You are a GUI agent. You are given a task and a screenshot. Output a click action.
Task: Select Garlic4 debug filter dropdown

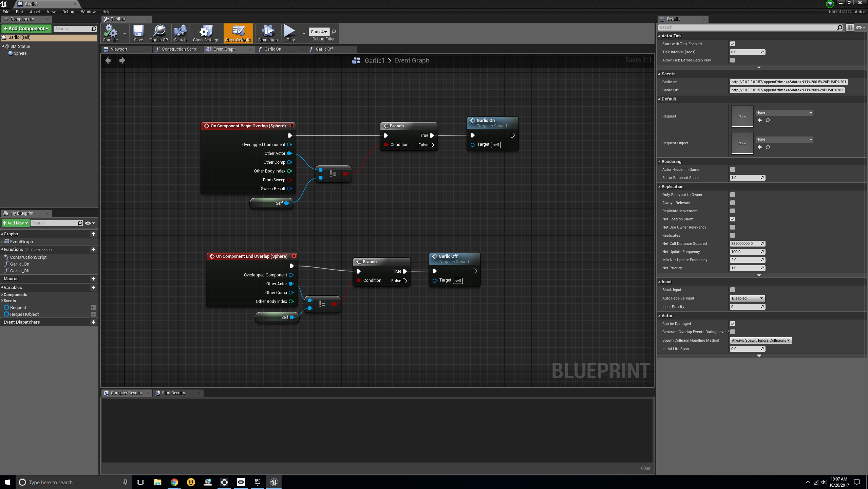319,32
